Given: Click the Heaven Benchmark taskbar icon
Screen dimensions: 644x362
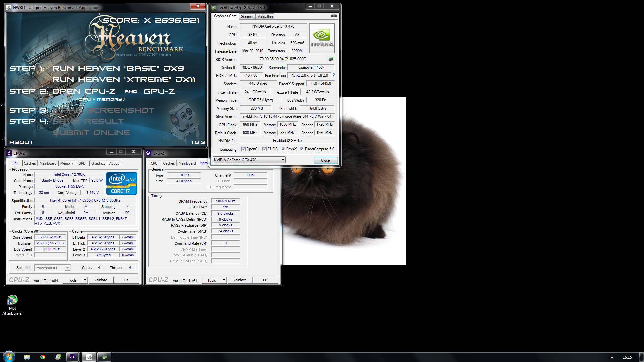Looking at the screenshot, I should [x=89, y=357].
